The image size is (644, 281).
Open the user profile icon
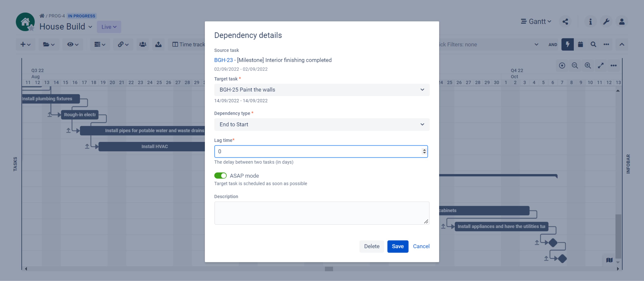(622, 22)
